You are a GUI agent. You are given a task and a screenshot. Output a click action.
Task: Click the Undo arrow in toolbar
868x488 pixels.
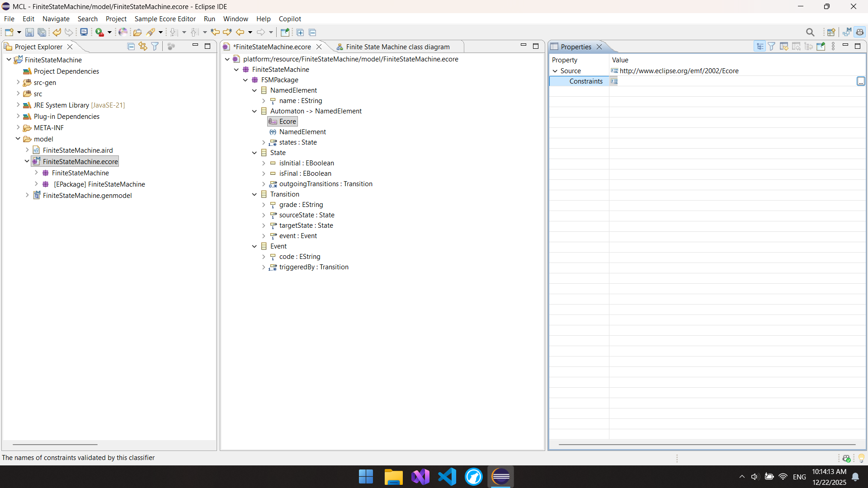pos(57,32)
